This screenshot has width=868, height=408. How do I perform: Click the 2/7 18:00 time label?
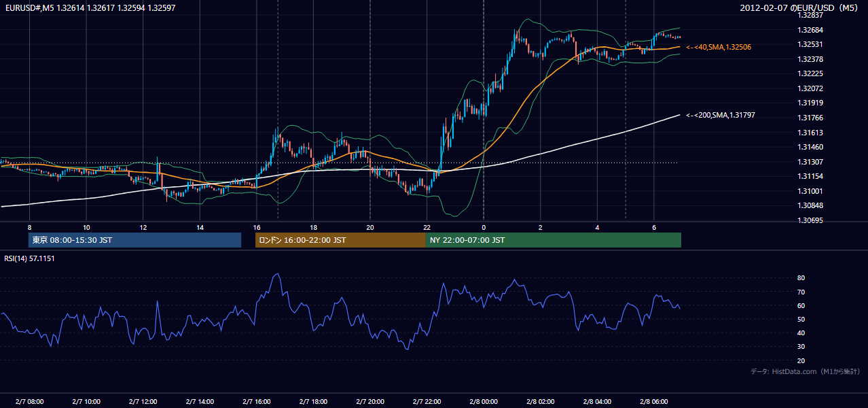[313, 402]
